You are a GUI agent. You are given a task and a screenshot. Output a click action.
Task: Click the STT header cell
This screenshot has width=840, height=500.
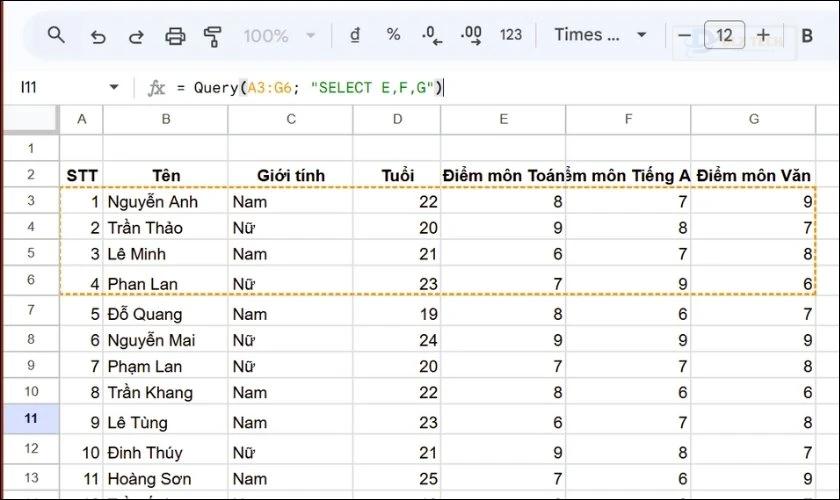tap(81, 175)
